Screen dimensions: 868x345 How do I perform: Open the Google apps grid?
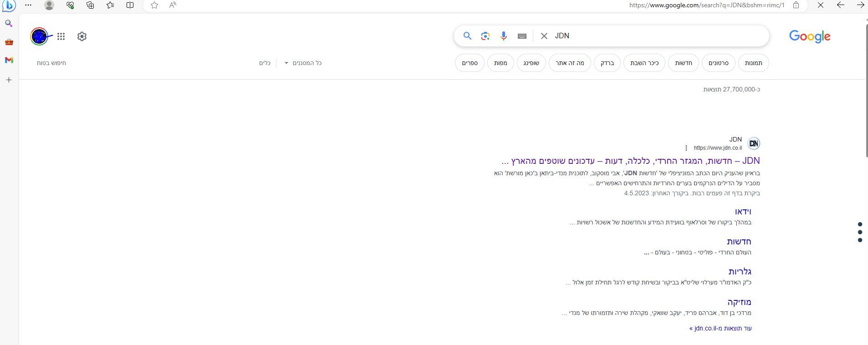click(x=61, y=36)
